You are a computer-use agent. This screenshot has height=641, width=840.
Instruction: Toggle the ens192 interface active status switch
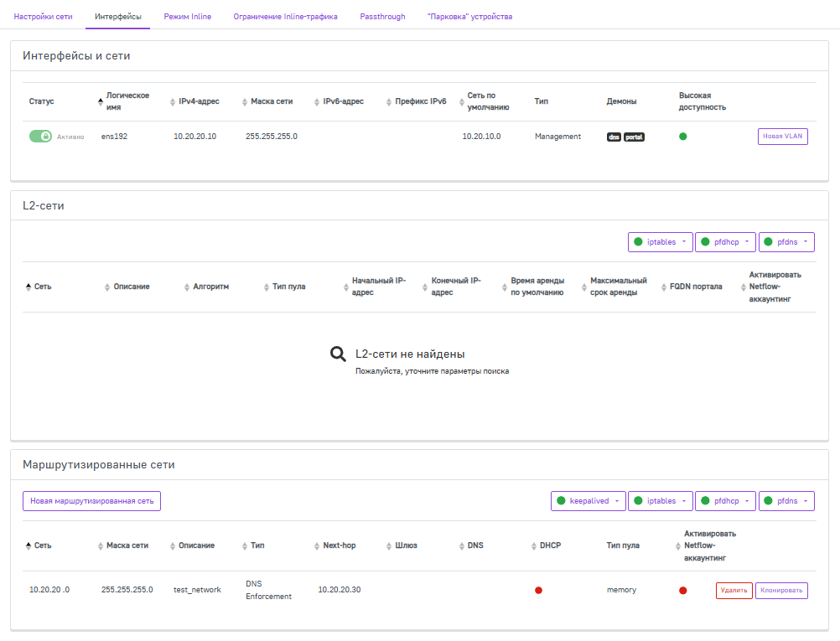click(40, 137)
